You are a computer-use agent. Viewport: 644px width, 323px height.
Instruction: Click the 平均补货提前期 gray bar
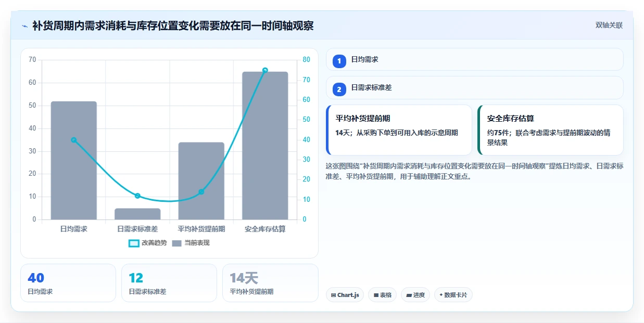201,181
